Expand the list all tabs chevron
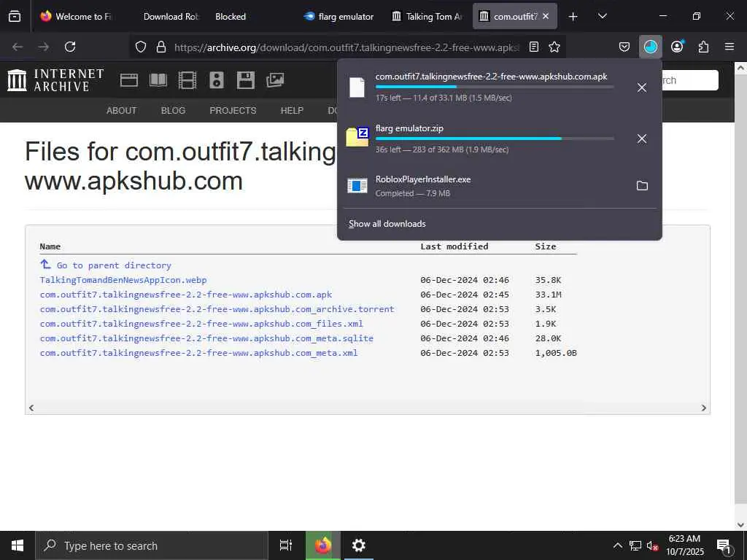 (x=602, y=16)
